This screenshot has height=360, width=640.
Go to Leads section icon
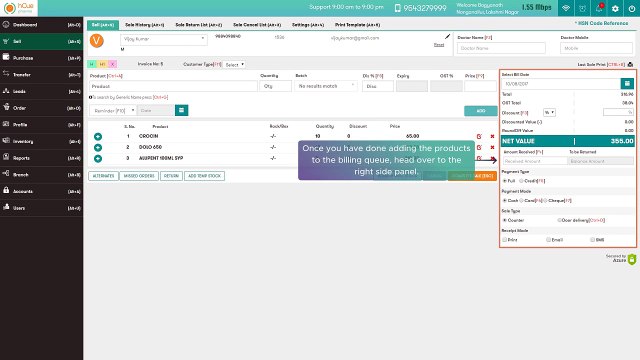pos(6,91)
